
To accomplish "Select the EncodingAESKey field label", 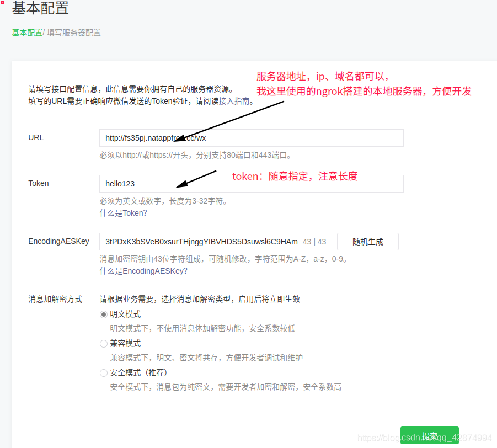I will coord(58,241).
